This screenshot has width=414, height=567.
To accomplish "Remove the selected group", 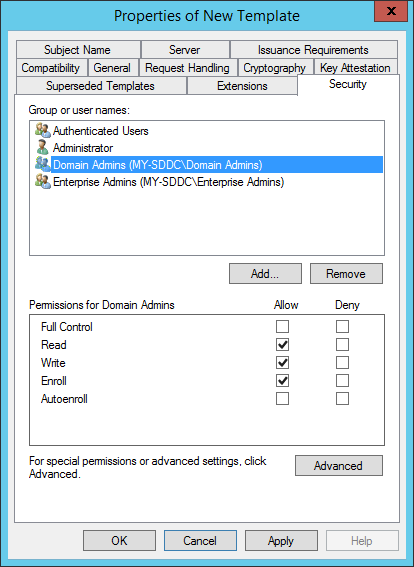I will (x=346, y=273).
